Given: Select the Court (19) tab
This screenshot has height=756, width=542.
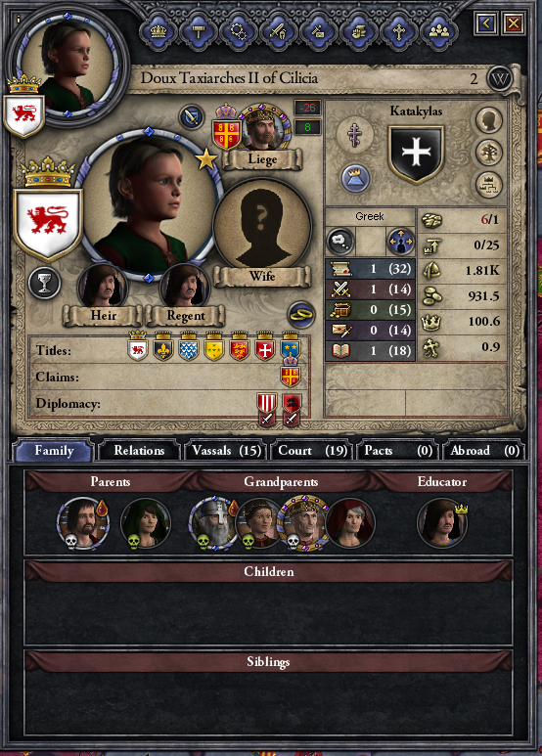Looking at the screenshot, I should [312, 450].
